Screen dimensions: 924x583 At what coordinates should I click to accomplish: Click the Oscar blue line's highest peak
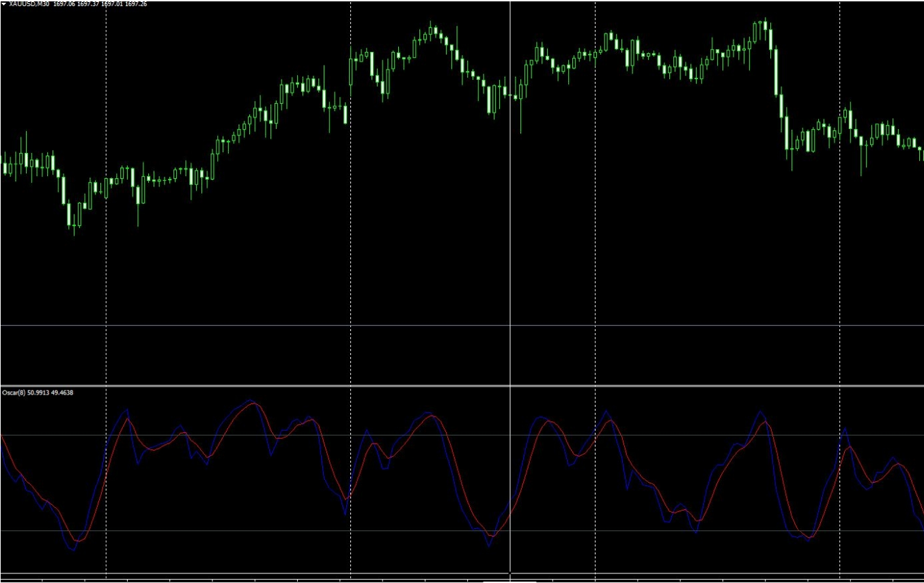tap(250, 400)
